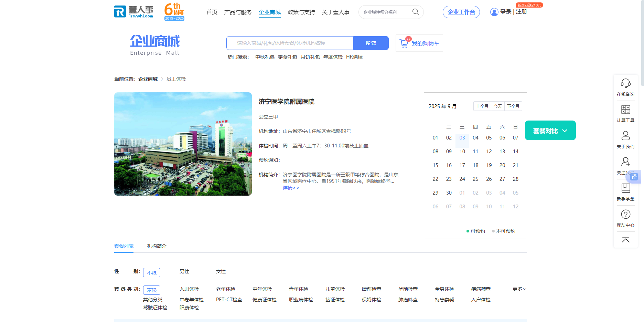Filter by 婚前检查 category

372,289
